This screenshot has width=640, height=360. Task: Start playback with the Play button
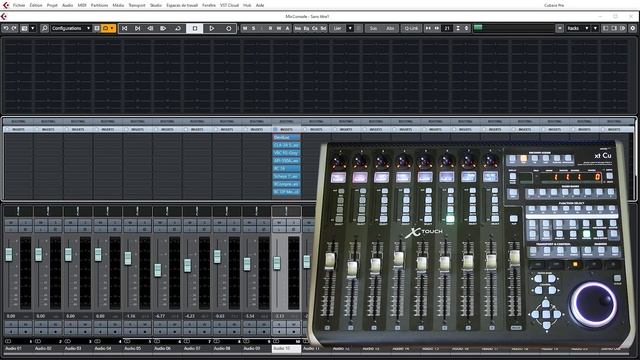(211, 28)
